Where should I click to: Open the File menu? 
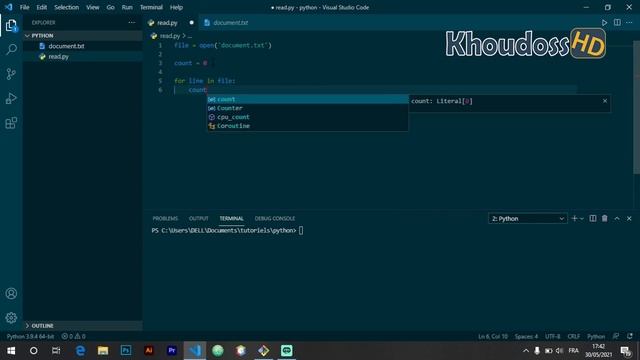point(24,7)
